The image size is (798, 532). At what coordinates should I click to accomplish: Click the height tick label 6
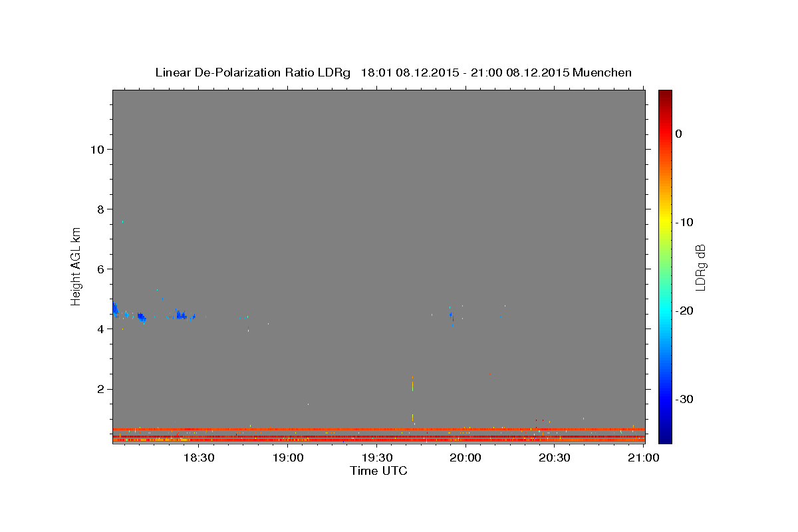pyautogui.click(x=99, y=269)
